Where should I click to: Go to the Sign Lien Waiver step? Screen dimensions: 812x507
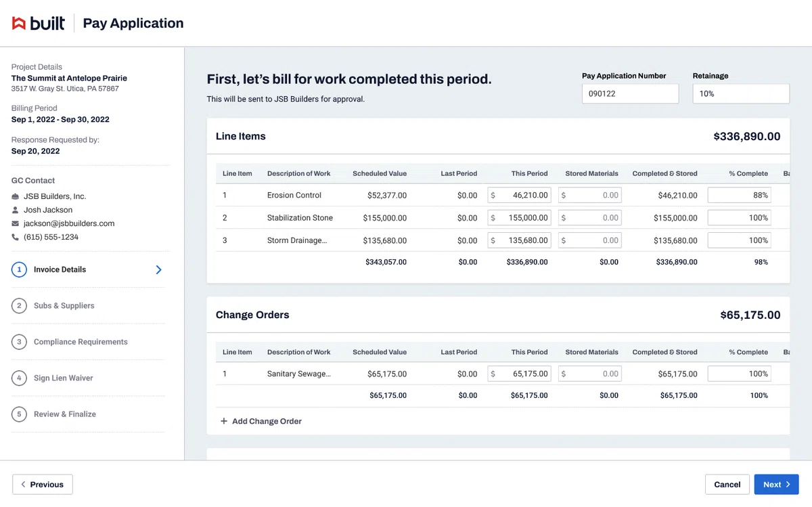(x=64, y=378)
